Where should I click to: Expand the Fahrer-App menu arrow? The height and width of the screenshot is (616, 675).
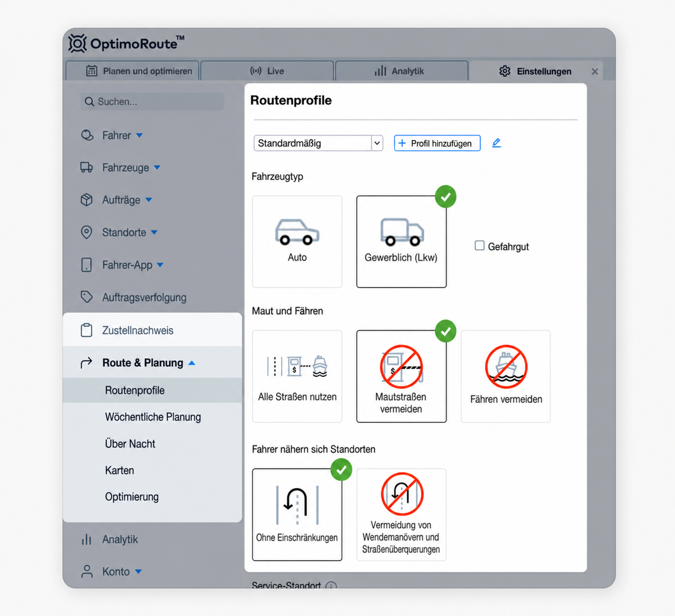coord(160,265)
